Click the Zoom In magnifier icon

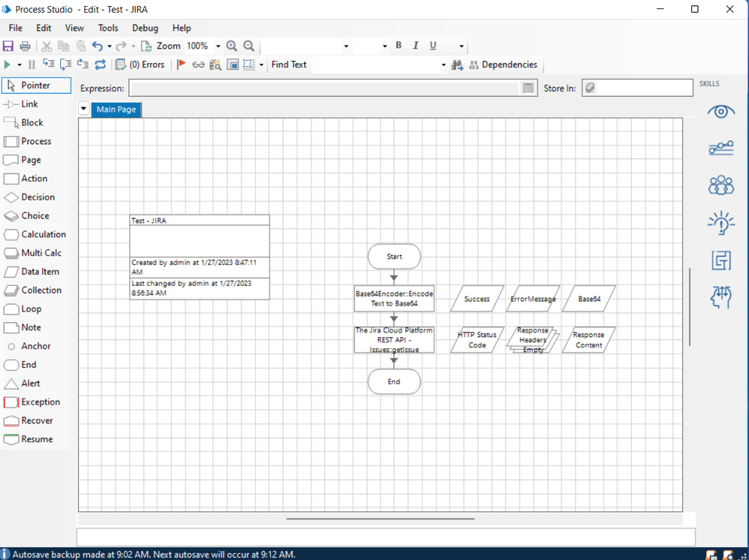pos(232,47)
